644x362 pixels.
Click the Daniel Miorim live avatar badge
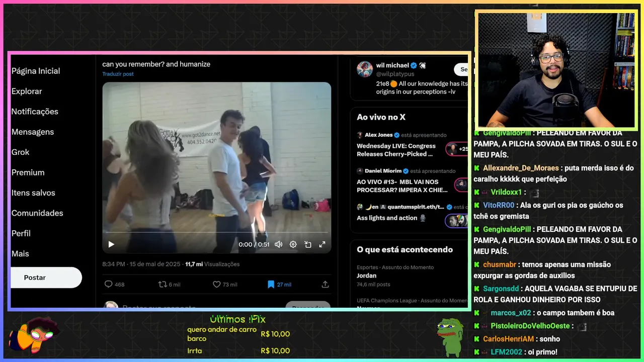461,185
